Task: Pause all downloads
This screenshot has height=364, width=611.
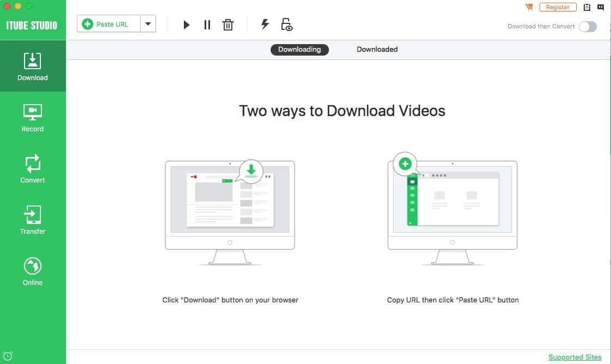Action: (207, 25)
